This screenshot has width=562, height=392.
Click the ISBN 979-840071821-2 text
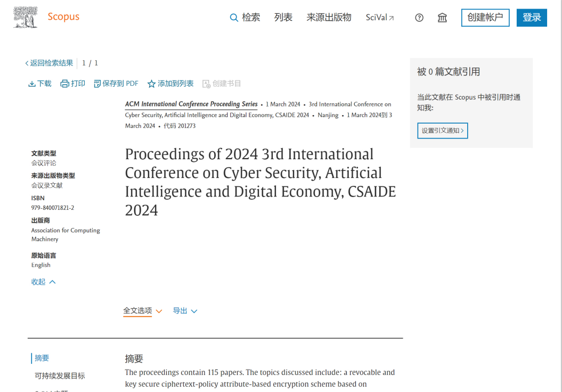tap(53, 208)
